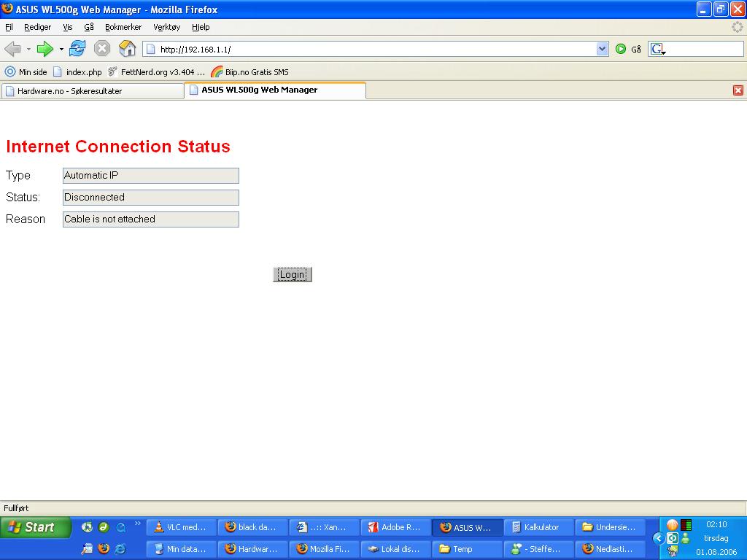747x560 pixels.
Task: Switch to 'black da...' Firefox taskbar window
Action: [x=252, y=527]
